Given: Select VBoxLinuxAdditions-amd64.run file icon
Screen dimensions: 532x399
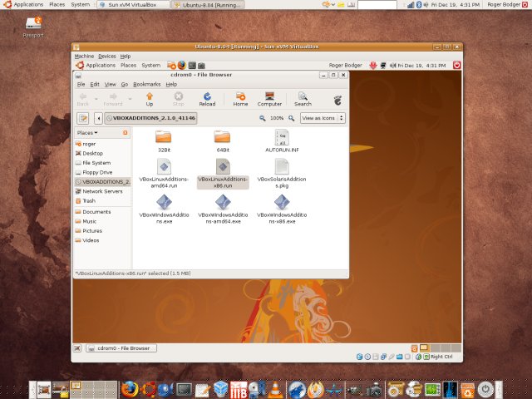Looking at the screenshot, I should pyautogui.click(x=164, y=166).
